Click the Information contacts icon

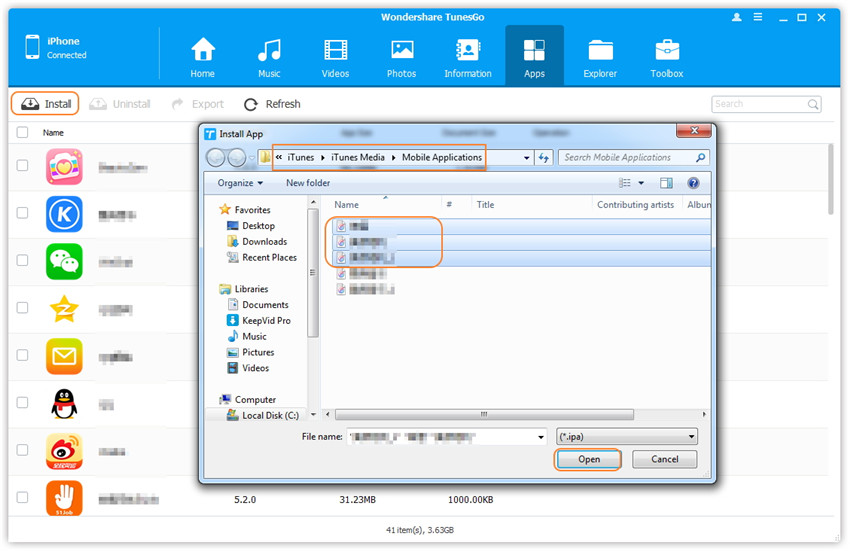tap(467, 50)
